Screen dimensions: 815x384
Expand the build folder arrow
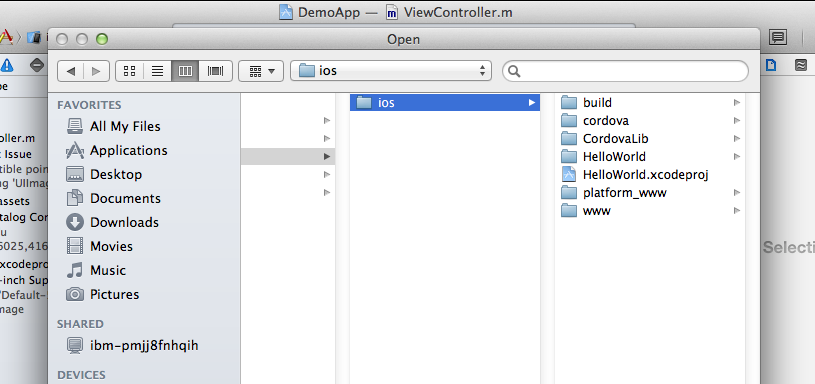click(x=736, y=102)
